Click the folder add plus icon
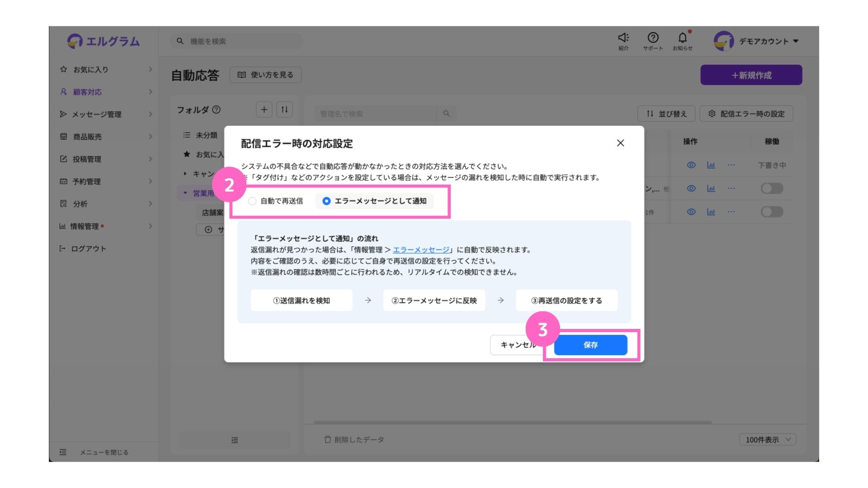Screen dimensions: 868x488 point(264,109)
